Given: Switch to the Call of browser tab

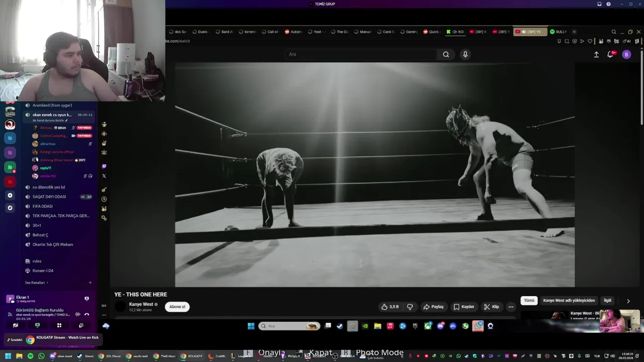Looking at the screenshot, I should (270, 32).
